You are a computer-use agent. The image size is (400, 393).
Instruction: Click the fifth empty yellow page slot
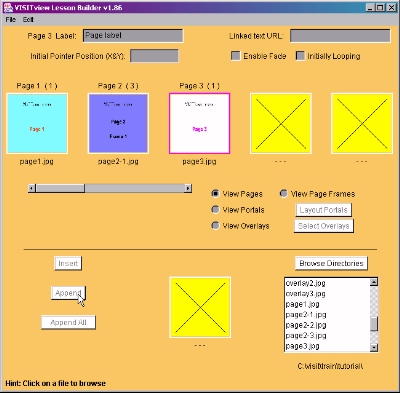pos(362,123)
